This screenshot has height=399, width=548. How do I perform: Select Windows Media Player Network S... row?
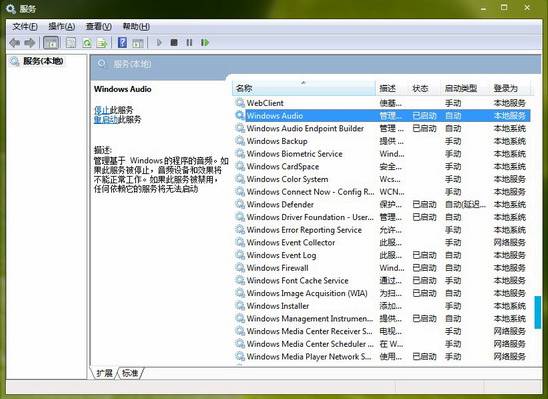point(382,356)
